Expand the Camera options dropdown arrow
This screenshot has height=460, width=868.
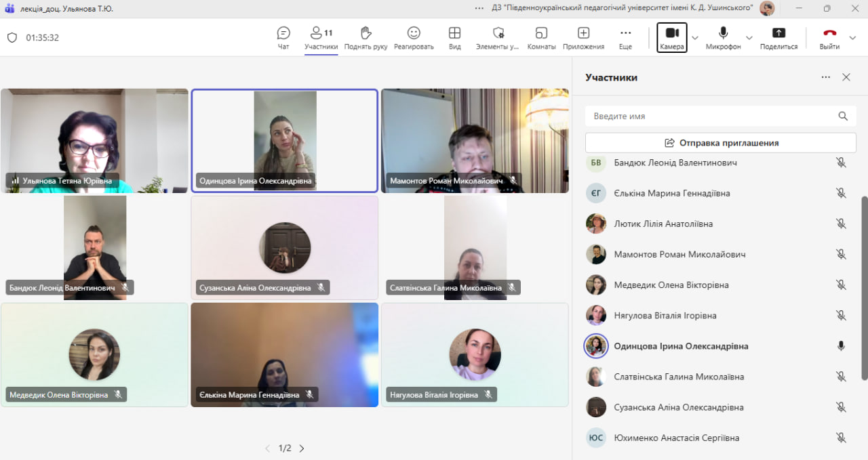[x=695, y=38]
